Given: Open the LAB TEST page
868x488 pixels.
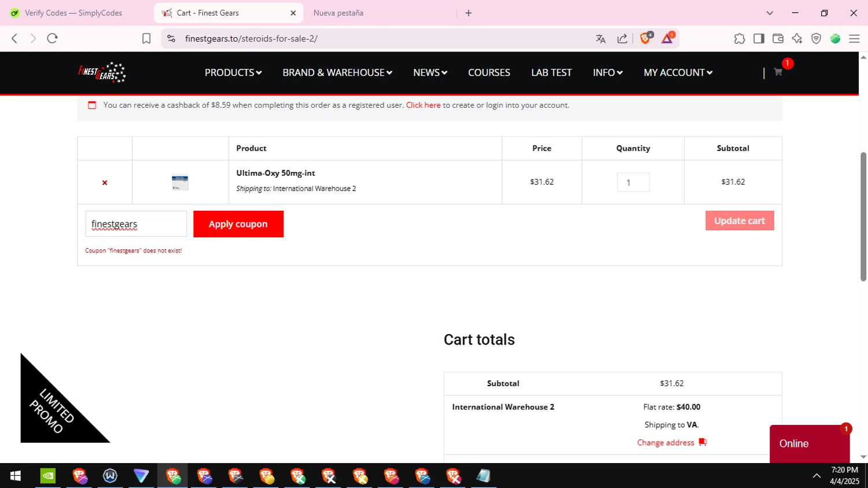Looking at the screenshot, I should (x=551, y=72).
